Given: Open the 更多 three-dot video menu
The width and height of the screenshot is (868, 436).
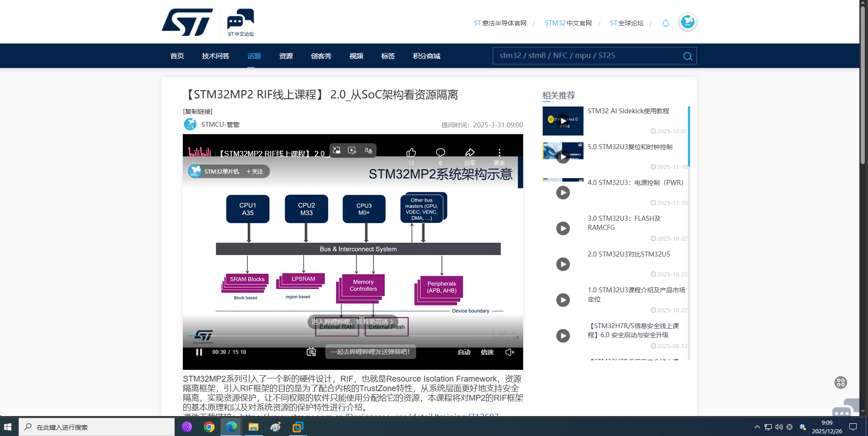Looking at the screenshot, I should pyautogui.click(x=499, y=153).
